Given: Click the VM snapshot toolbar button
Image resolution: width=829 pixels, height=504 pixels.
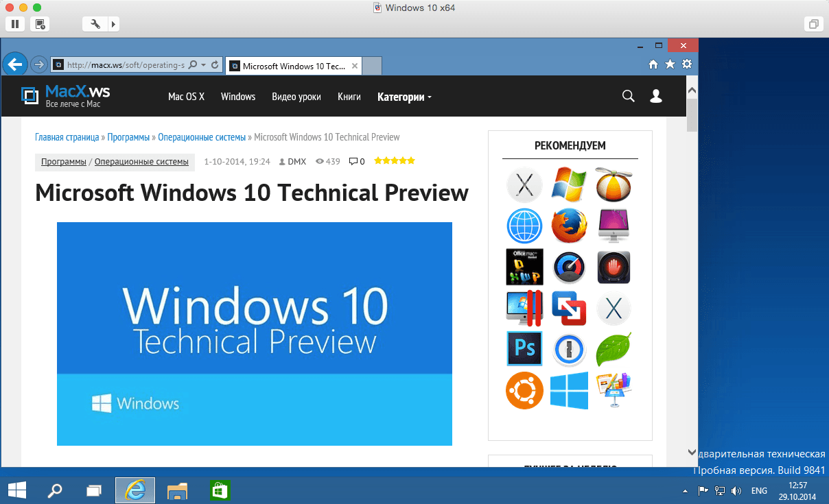Looking at the screenshot, I should point(40,24).
